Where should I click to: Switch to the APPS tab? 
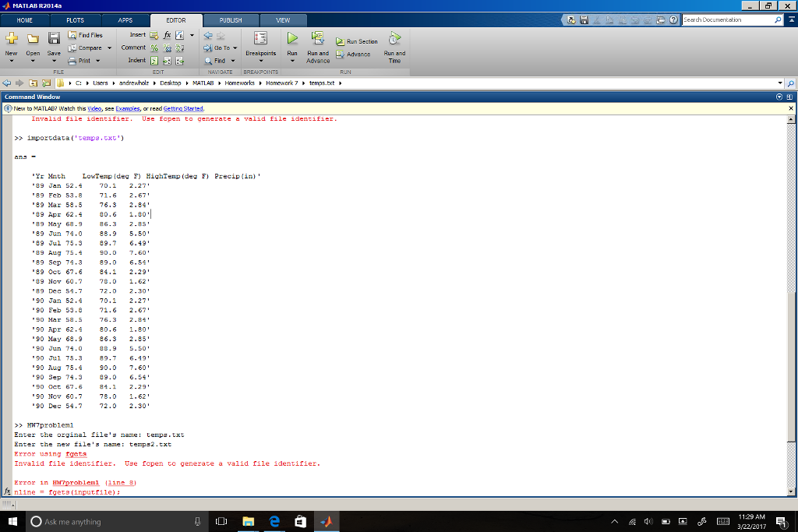click(125, 20)
